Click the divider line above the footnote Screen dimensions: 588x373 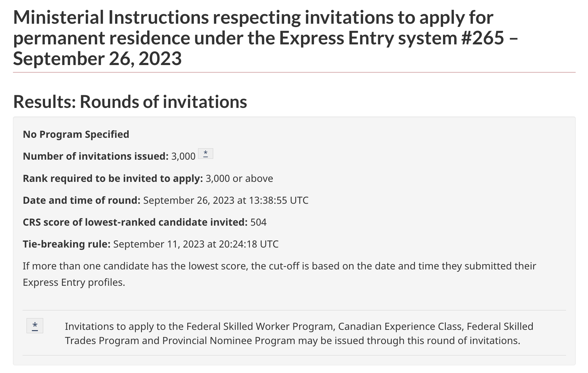tap(294, 310)
